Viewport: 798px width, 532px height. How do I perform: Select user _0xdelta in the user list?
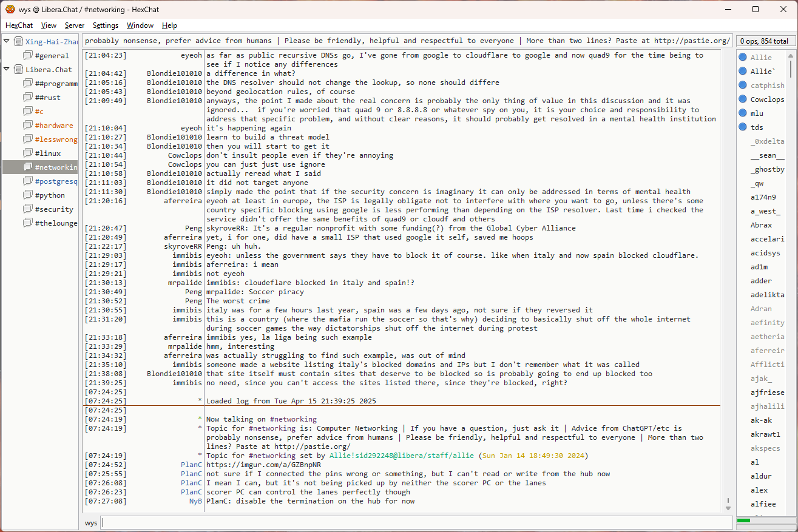[x=767, y=141]
